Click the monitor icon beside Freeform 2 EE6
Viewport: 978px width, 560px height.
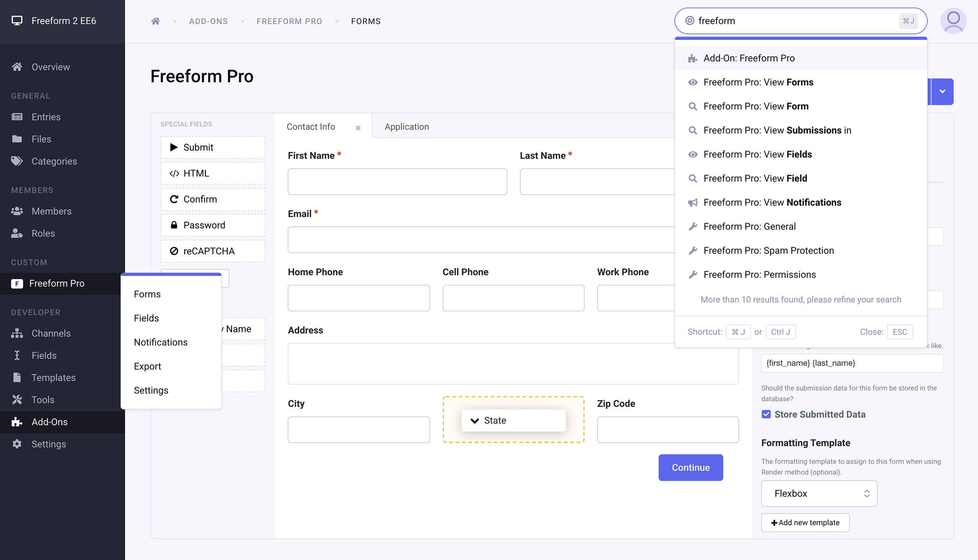point(17,21)
